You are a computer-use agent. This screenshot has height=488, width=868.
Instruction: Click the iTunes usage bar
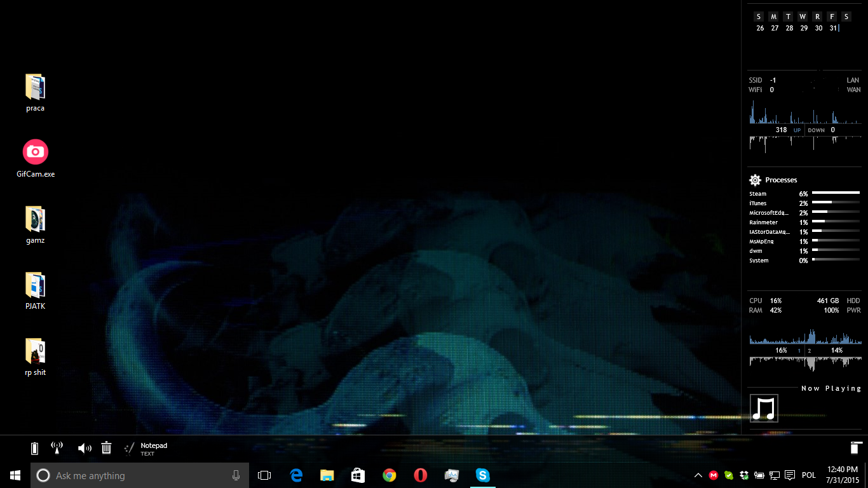(x=836, y=202)
